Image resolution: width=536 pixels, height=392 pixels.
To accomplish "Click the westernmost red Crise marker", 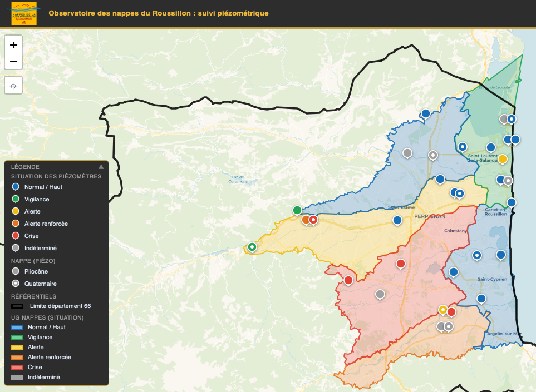I will [348, 280].
